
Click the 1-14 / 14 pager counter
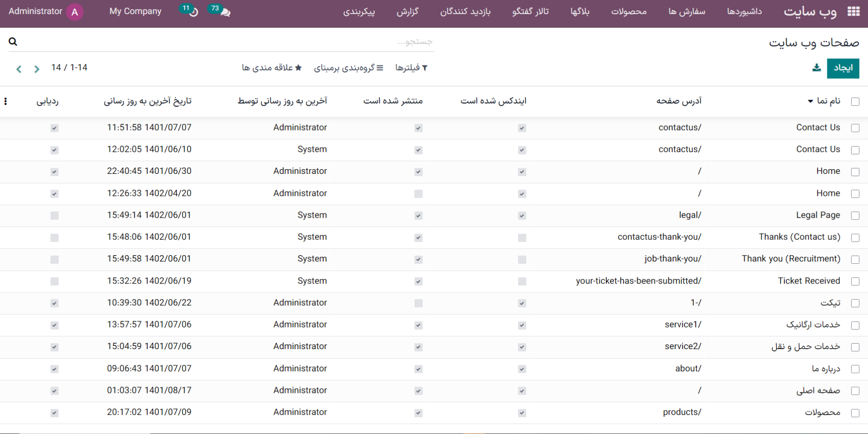(x=69, y=67)
